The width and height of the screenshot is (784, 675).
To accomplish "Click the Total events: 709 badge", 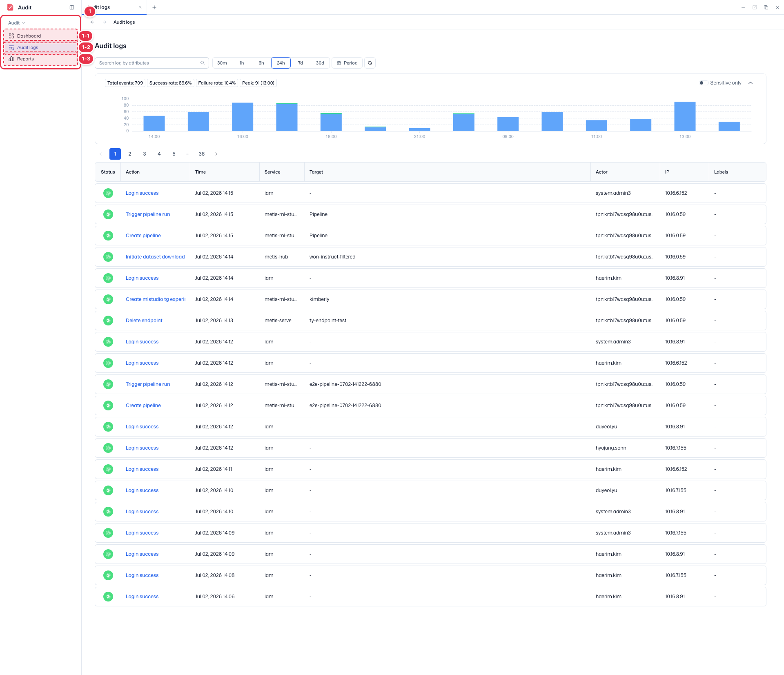I will pos(125,83).
